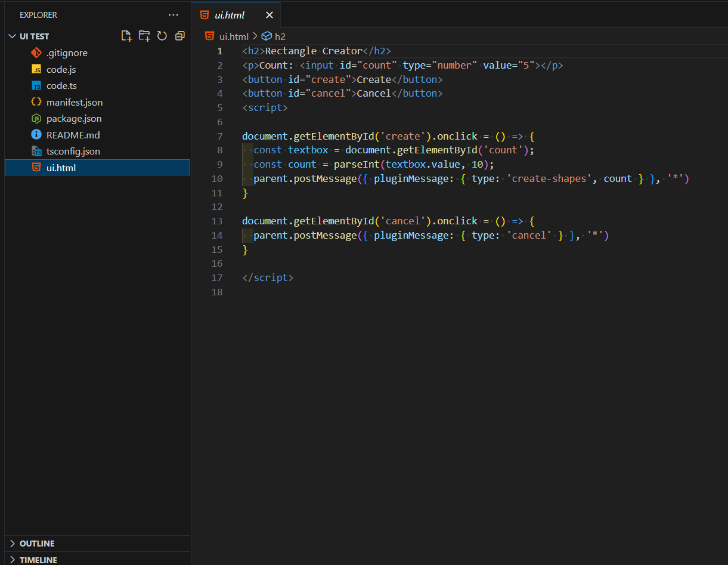Switch to the ui.html editor tab
Image resolution: width=728 pixels, height=565 pixels.
230,16
